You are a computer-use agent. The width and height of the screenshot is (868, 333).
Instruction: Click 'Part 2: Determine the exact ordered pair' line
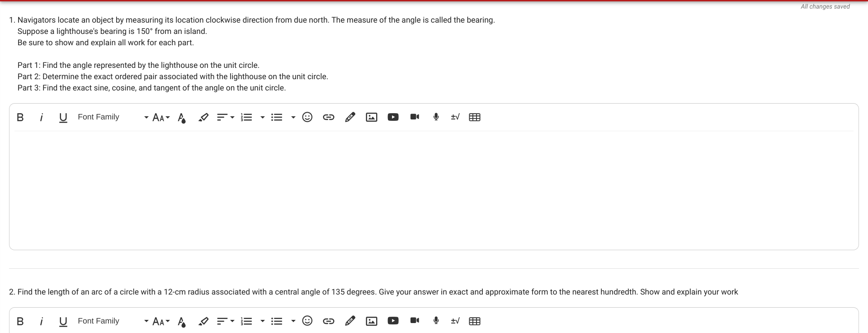[173, 76]
